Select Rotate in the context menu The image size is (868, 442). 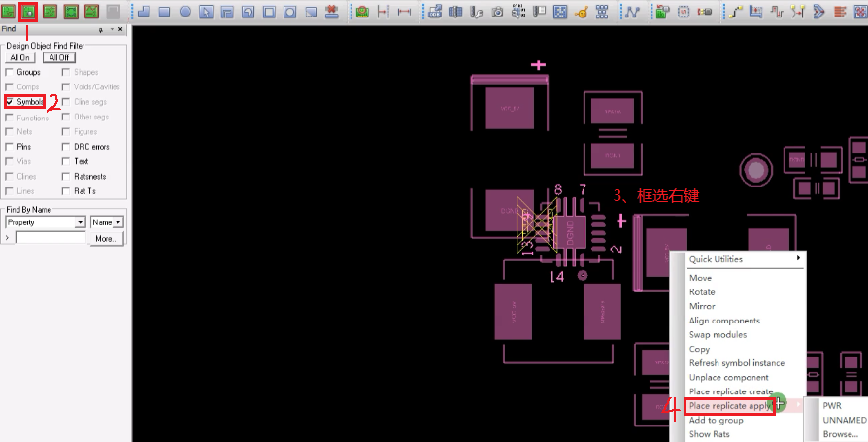coord(701,292)
